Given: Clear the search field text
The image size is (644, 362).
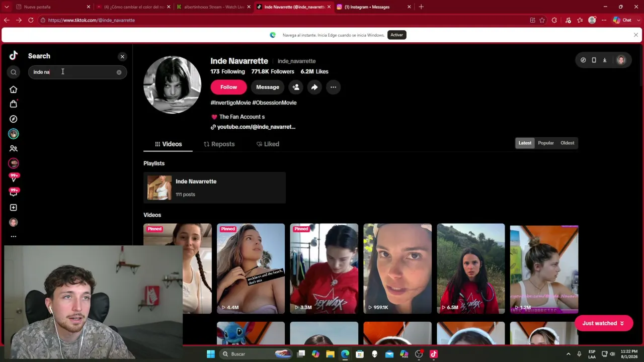Looking at the screenshot, I should pos(119,72).
